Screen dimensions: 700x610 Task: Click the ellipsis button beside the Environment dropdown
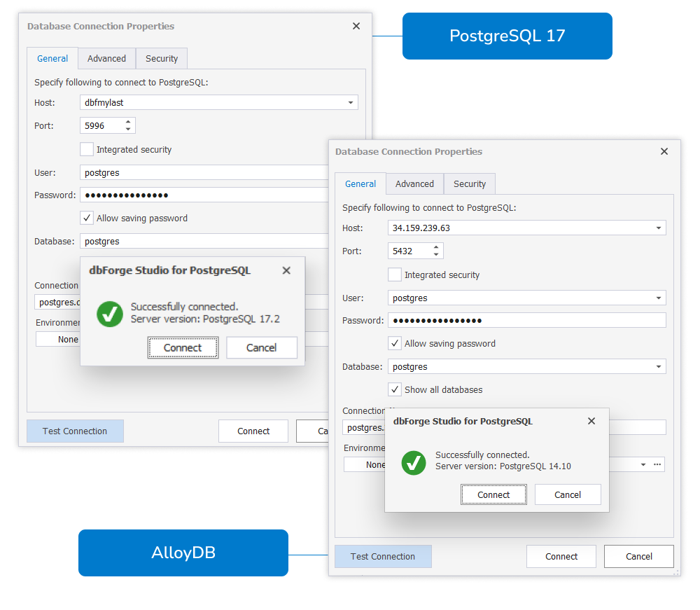(657, 465)
